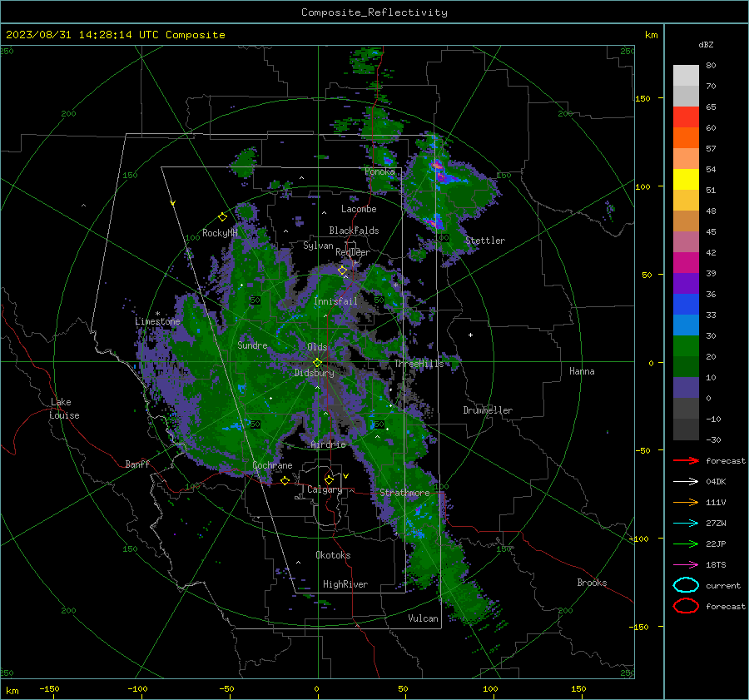Click the -30 dBZ scale label

[x=713, y=439]
